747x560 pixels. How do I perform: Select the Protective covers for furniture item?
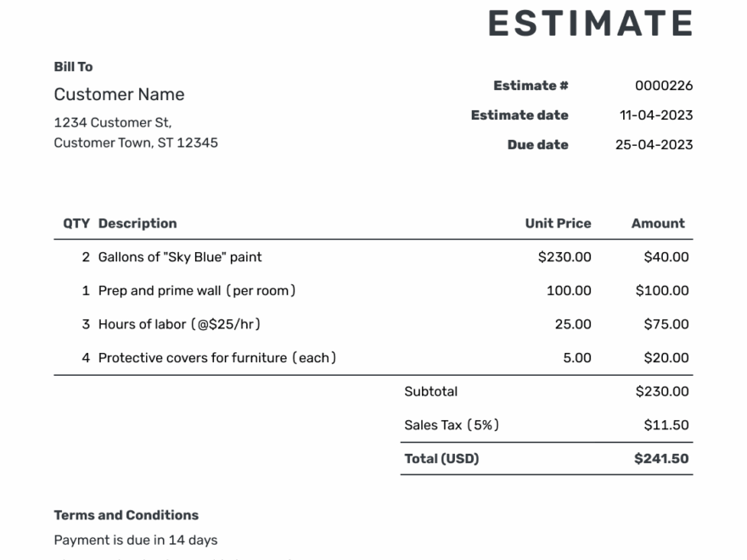217,358
